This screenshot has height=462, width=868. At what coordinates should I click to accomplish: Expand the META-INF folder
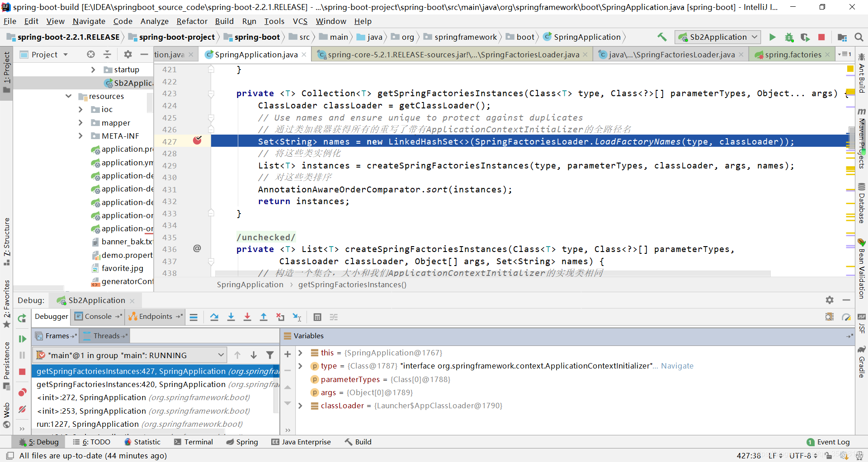coord(80,135)
